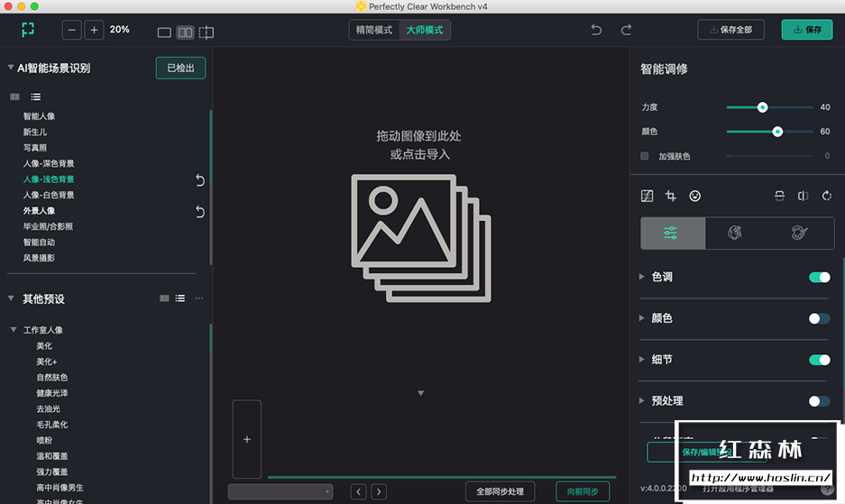Click the fit-to-screen logo icon

[27, 30]
